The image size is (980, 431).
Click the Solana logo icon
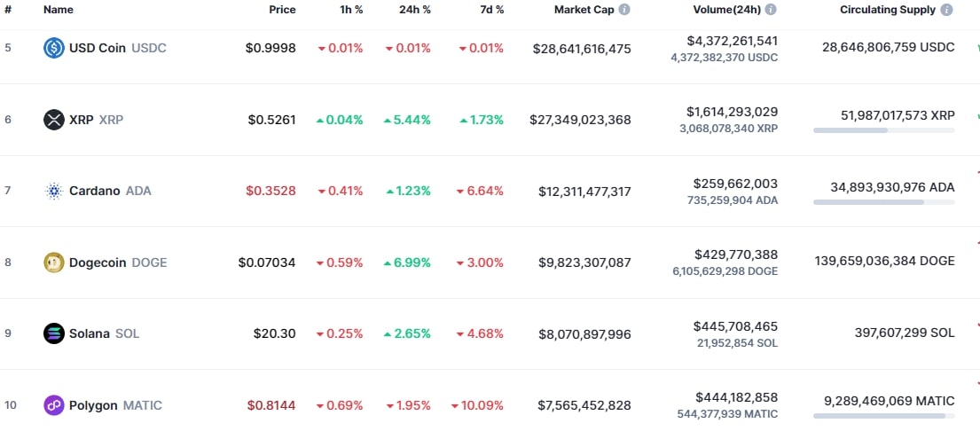click(54, 333)
